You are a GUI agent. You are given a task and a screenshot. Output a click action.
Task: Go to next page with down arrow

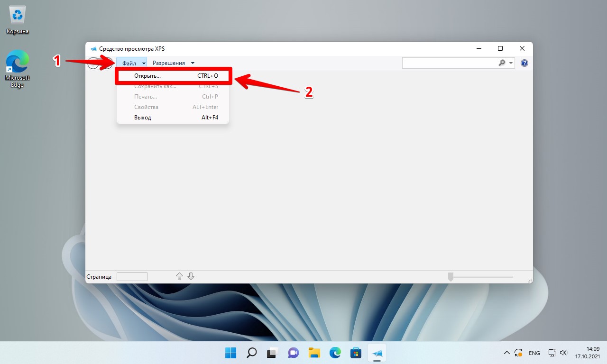pyautogui.click(x=191, y=276)
